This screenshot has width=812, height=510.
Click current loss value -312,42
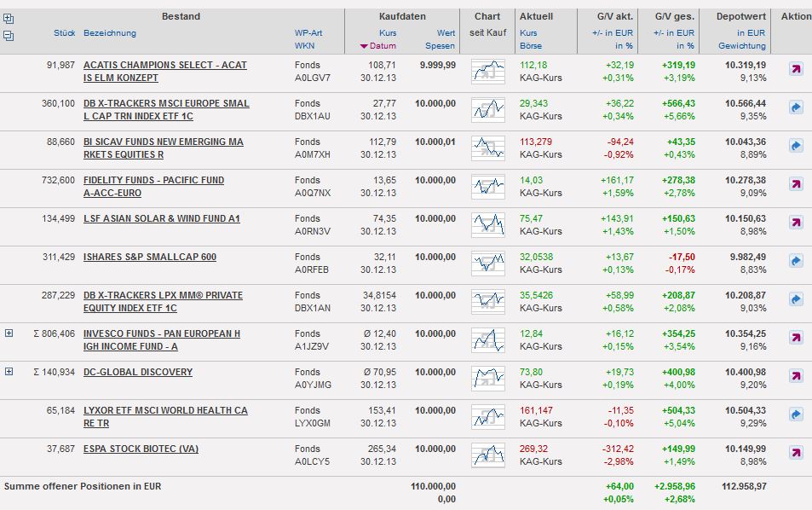coord(619,449)
